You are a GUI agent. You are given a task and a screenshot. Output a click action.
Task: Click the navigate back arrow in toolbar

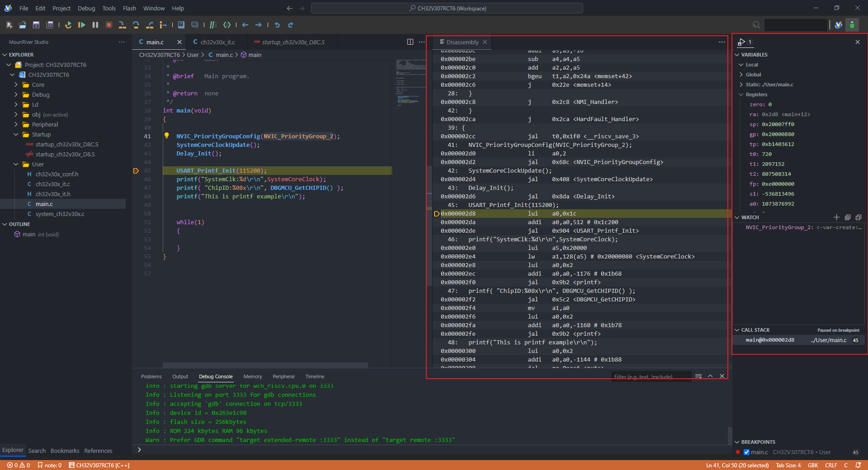[245, 25]
